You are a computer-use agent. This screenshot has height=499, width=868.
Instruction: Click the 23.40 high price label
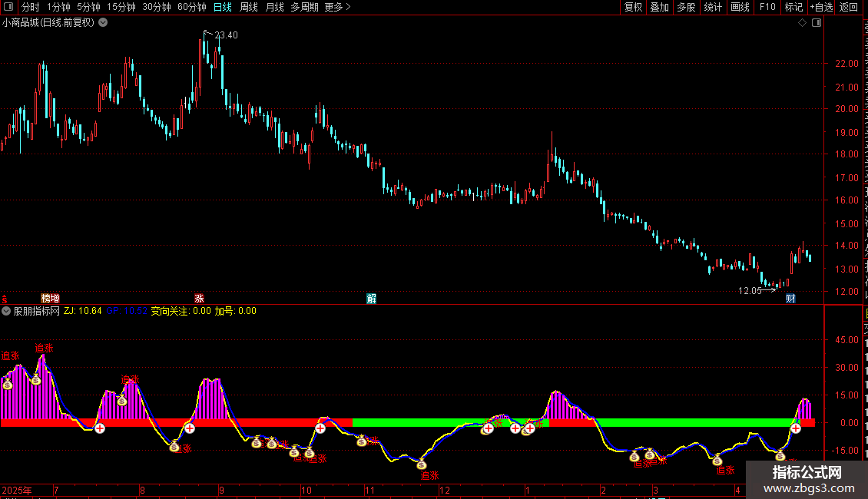click(226, 35)
